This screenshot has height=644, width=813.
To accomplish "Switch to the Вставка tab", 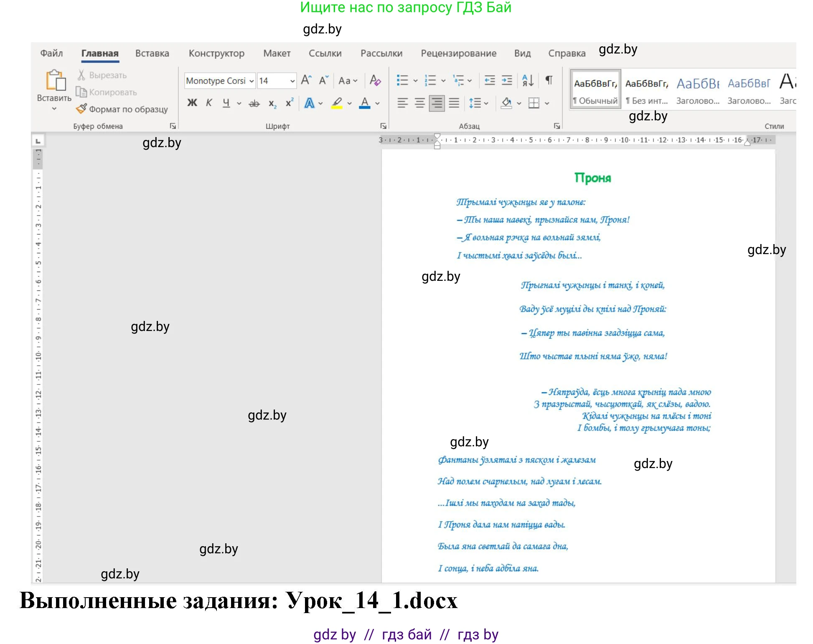I will point(152,53).
